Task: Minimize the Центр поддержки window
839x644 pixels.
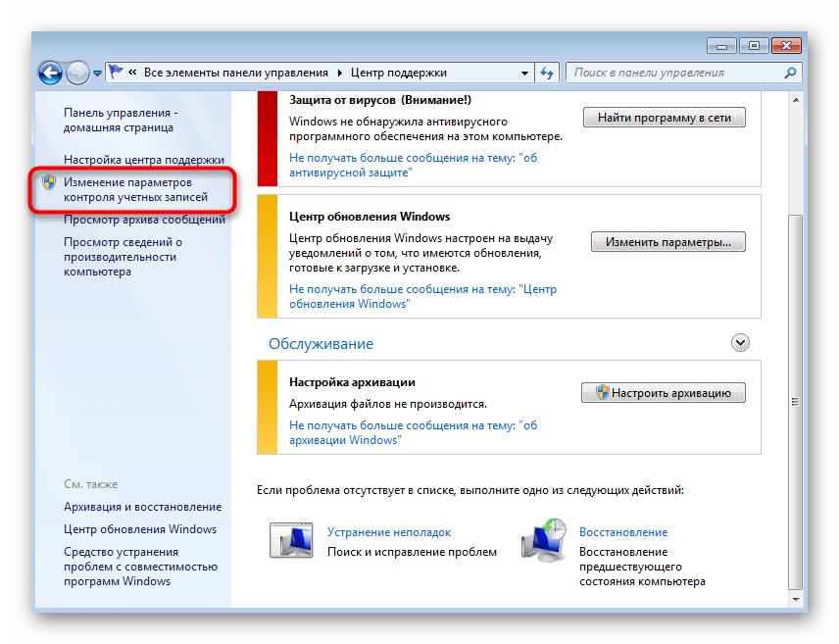Action: point(721,46)
